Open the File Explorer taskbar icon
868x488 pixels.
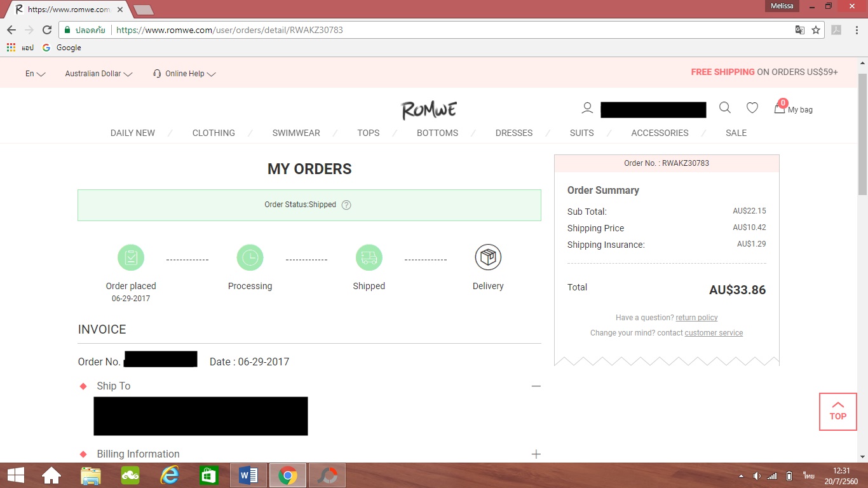point(91,475)
